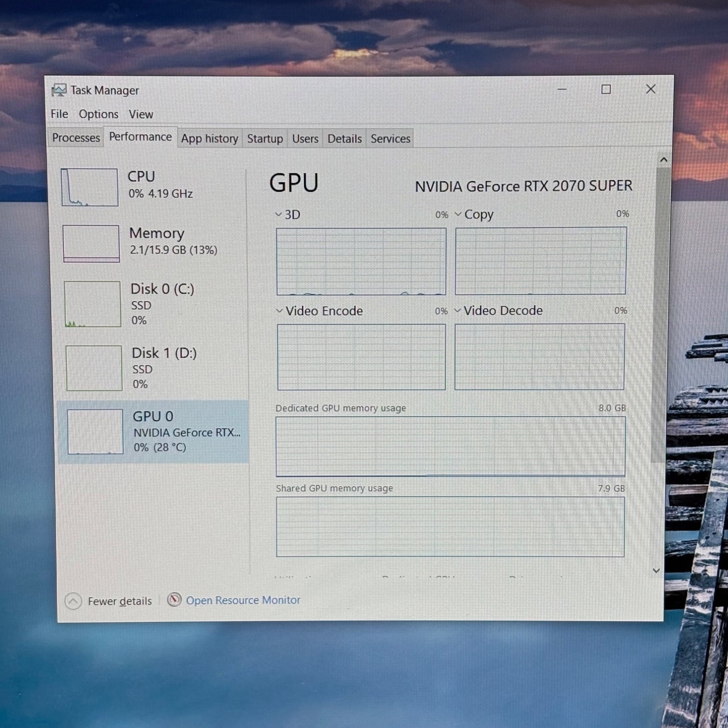Select the Memory usage thumbnail graph

[x=91, y=244]
